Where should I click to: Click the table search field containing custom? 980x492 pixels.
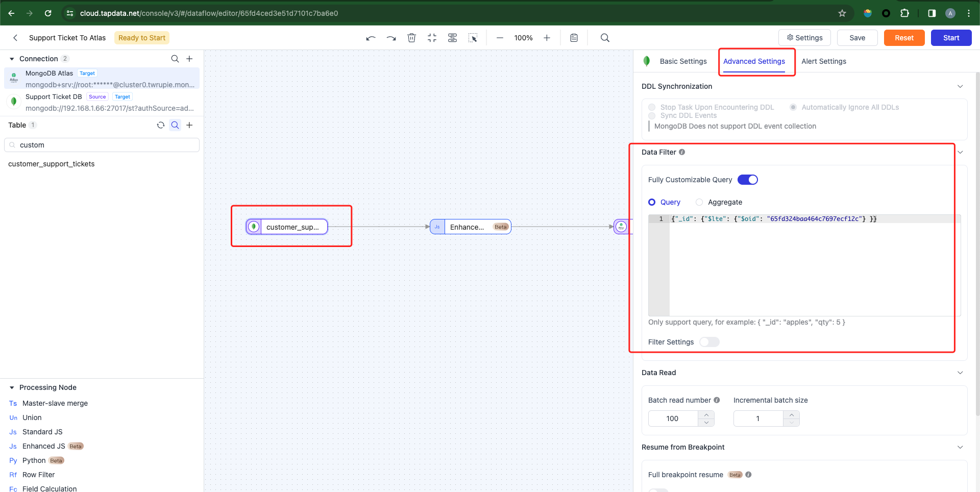(102, 145)
